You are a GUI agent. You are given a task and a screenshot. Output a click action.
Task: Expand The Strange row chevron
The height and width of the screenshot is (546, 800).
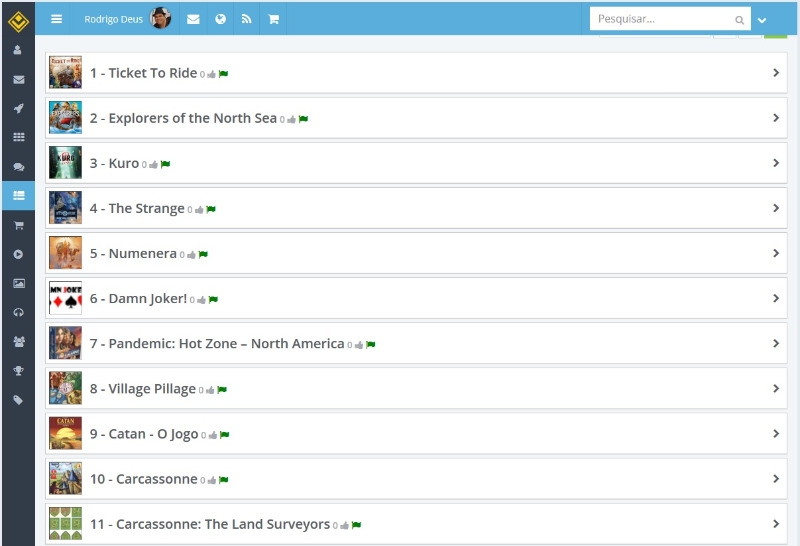tap(776, 208)
